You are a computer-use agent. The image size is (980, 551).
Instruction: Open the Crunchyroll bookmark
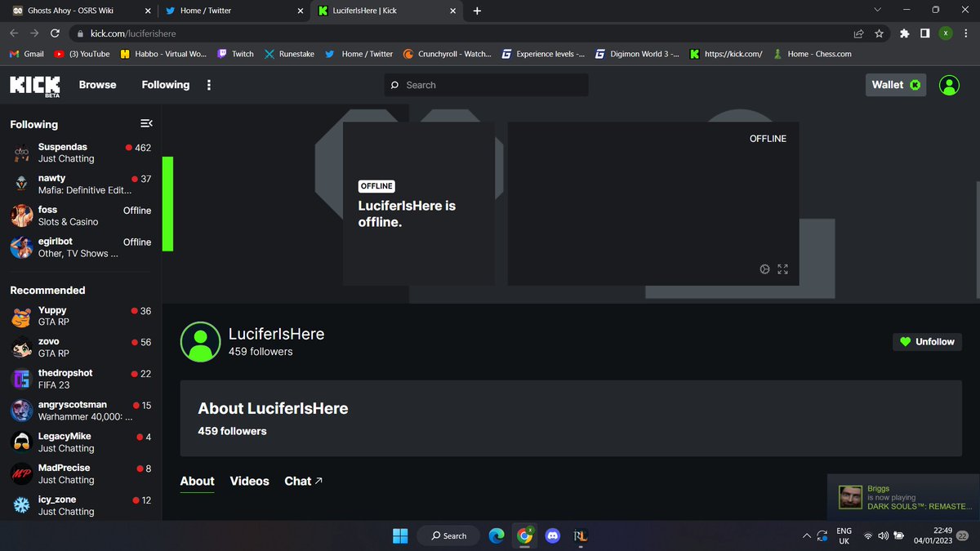click(447, 54)
